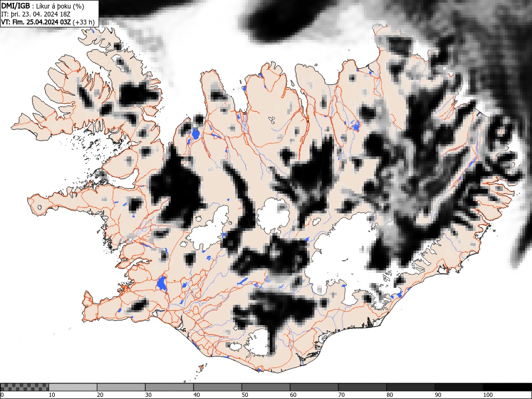Click the 'DMI/IGB : Líkur á þoku (%)' title
This screenshot has width=532, height=399.
[x=43, y=6]
